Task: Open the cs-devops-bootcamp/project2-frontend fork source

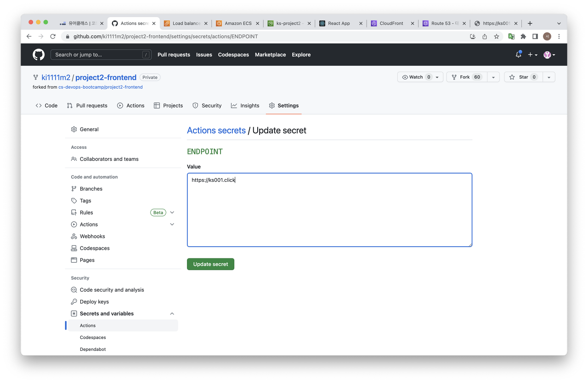Action: click(x=101, y=87)
